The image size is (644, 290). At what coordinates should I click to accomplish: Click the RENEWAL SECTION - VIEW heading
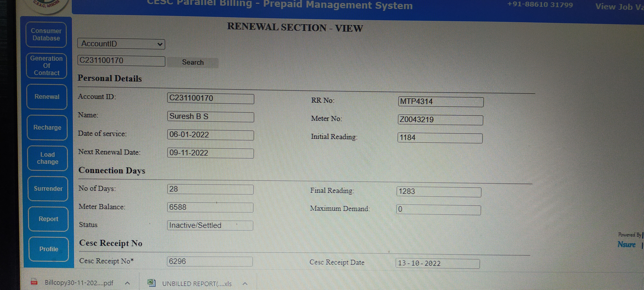[295, 28]
